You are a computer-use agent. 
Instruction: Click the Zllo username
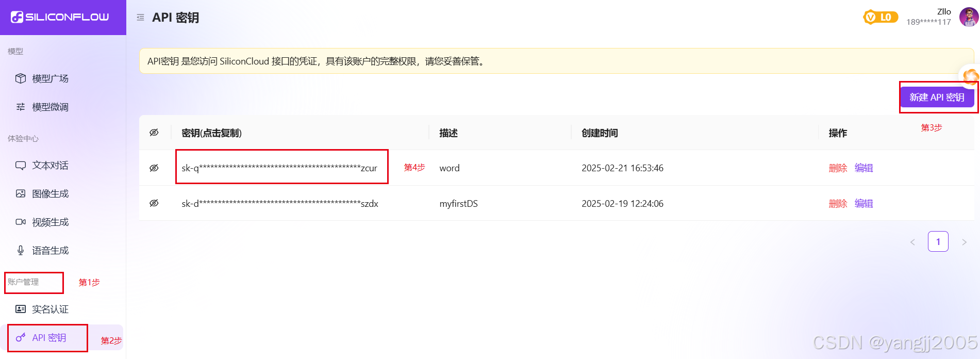pyautogui.click(x=944, y=12)
